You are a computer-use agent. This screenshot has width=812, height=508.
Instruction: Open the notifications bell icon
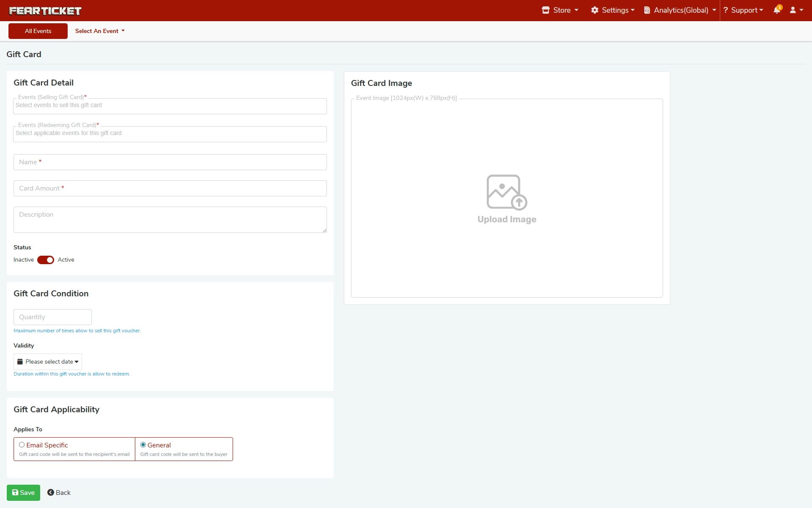pos(776,10)
